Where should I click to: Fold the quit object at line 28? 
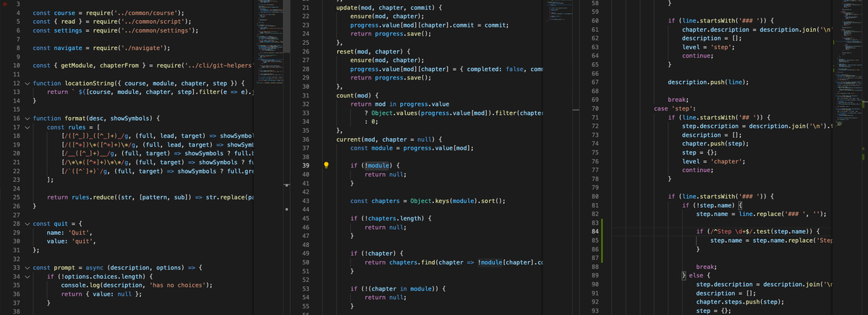pyautogui.click(x=27, y=224)
